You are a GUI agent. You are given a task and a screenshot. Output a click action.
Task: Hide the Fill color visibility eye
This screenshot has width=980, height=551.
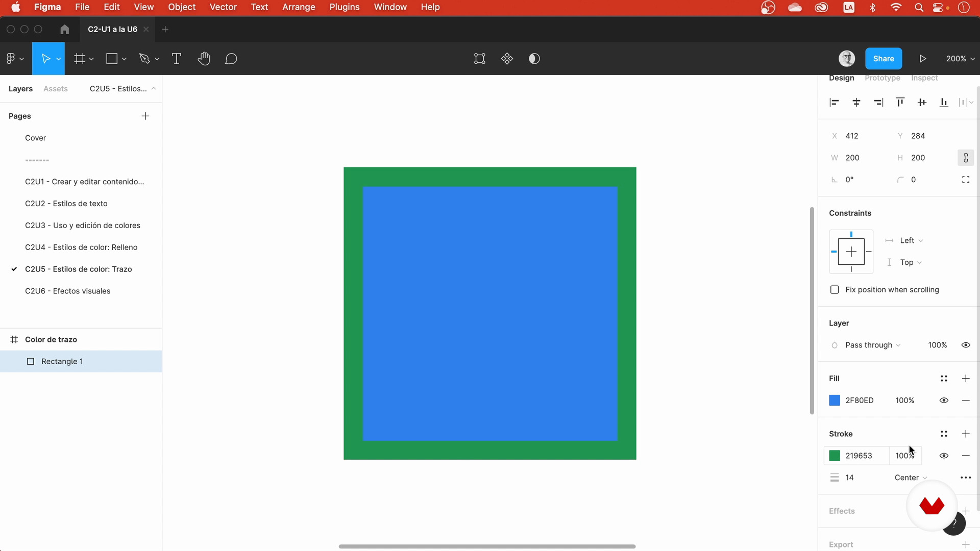[x=944, y=400]
